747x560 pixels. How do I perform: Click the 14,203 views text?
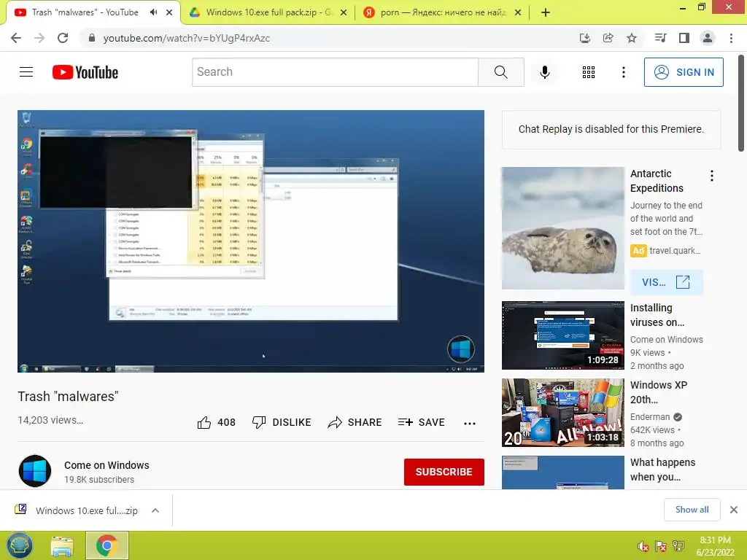(x=50, y=420)
